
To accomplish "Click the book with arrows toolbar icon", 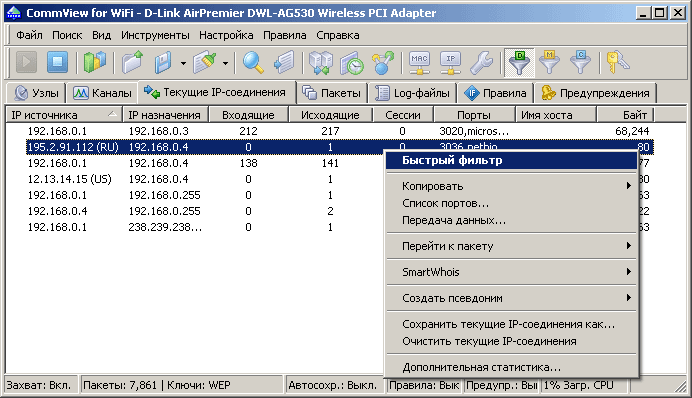I will tap(320, 62).
